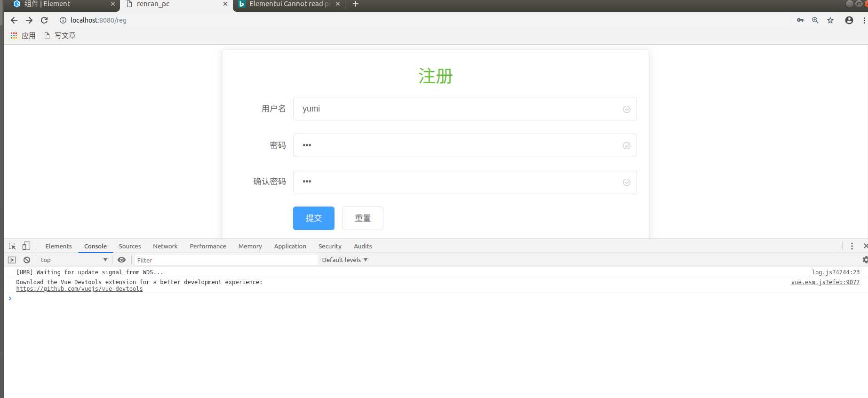Open source link log.js?4244:23
The height and width of the screenshot is (398, 868).
point(836,272)
